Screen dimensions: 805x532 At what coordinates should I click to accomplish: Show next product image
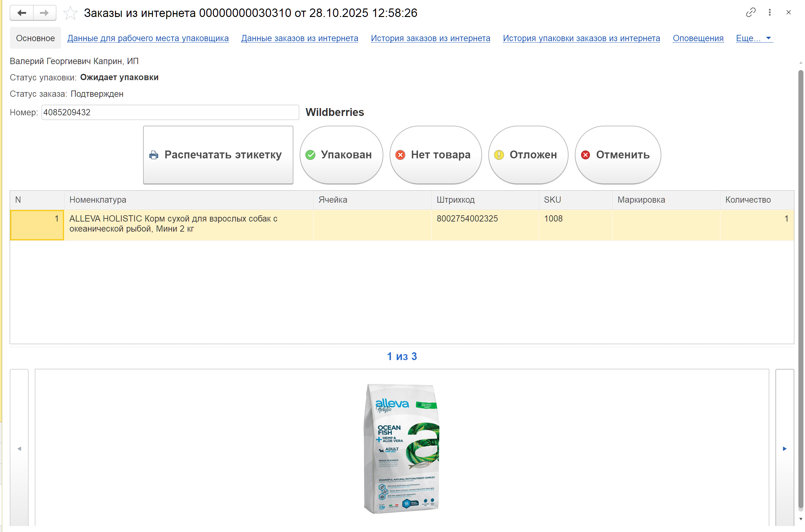(785, 448)
